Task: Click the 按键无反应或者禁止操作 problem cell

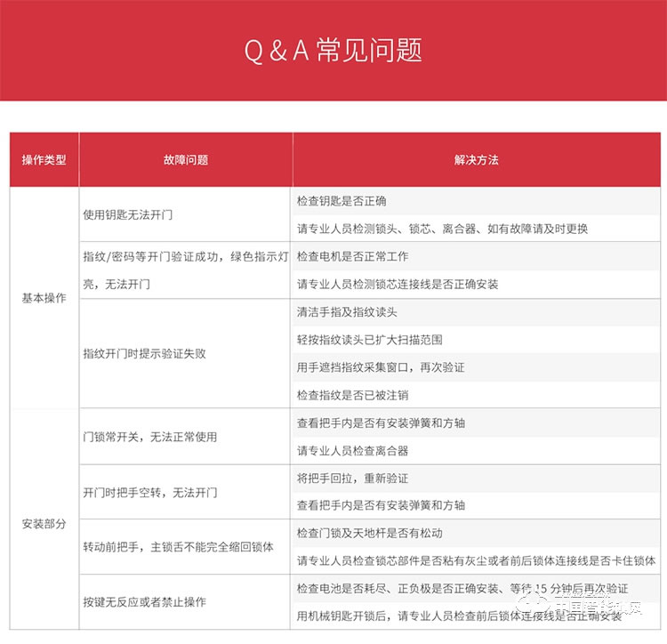Action: pyautogui.click(x=144, y=602)
